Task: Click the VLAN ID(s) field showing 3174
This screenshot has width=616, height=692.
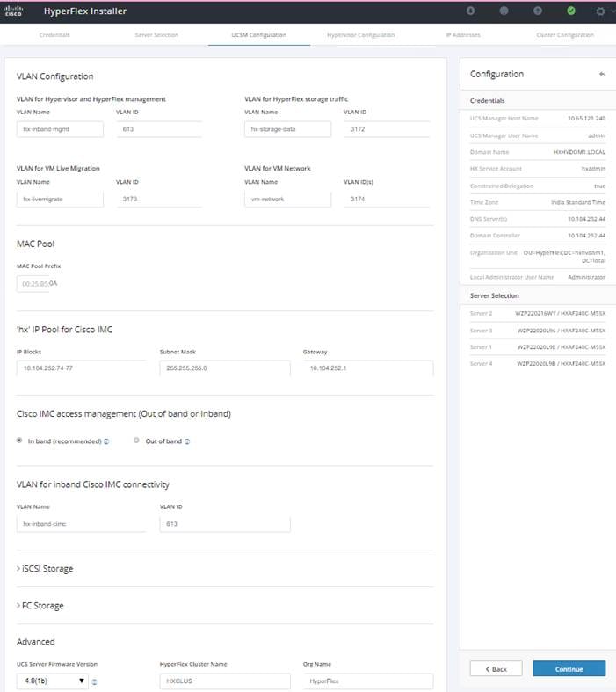Action: (x=387, y=199)
